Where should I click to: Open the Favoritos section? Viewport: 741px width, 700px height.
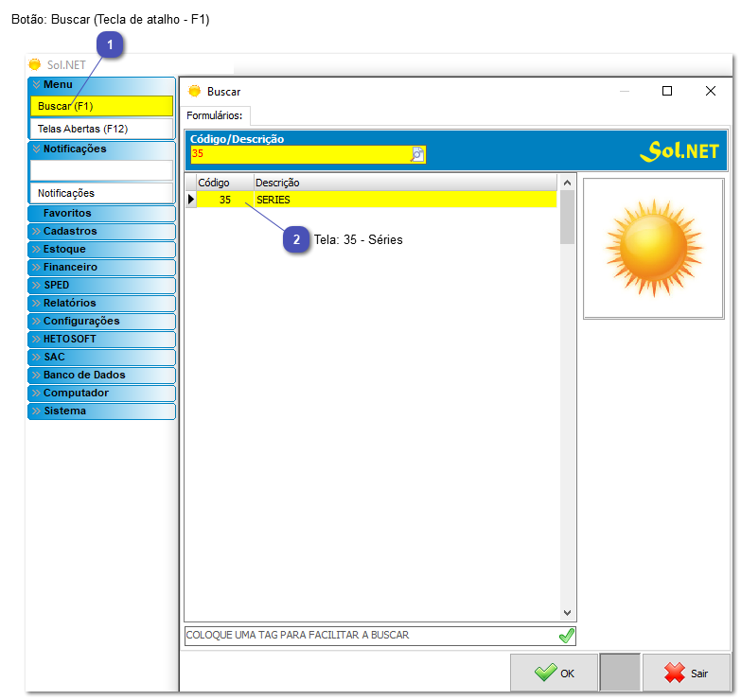pyautogui.click(x=101, y=214)
